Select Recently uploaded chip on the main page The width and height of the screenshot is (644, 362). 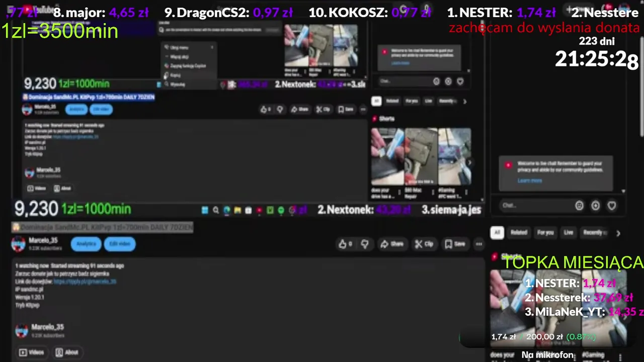(x=595, y=232)
